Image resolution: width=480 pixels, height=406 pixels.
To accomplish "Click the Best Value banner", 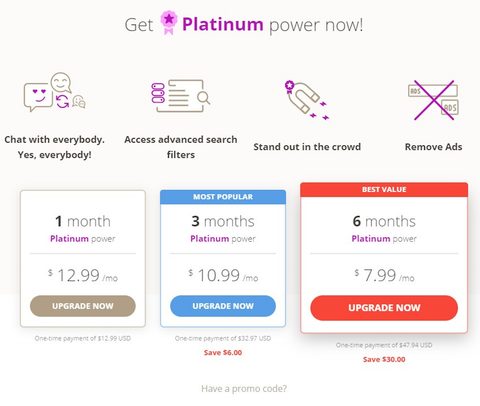I will [x=384, y=190].
